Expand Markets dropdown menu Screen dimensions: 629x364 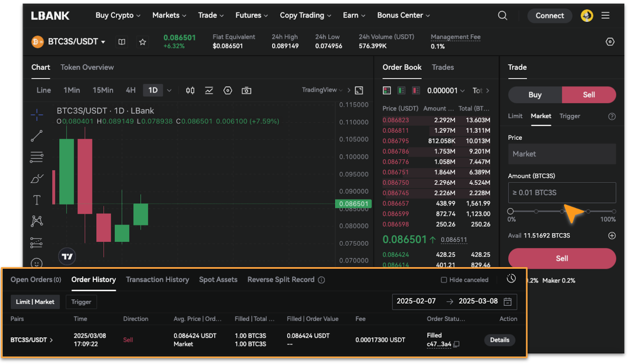[x=169, y=15]
